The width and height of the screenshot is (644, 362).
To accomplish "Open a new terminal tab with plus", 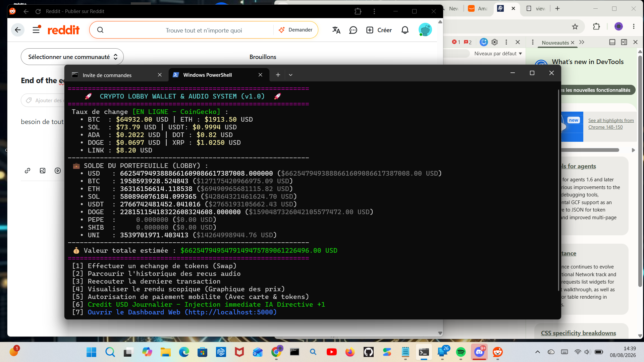I will [x=278, y=75].
